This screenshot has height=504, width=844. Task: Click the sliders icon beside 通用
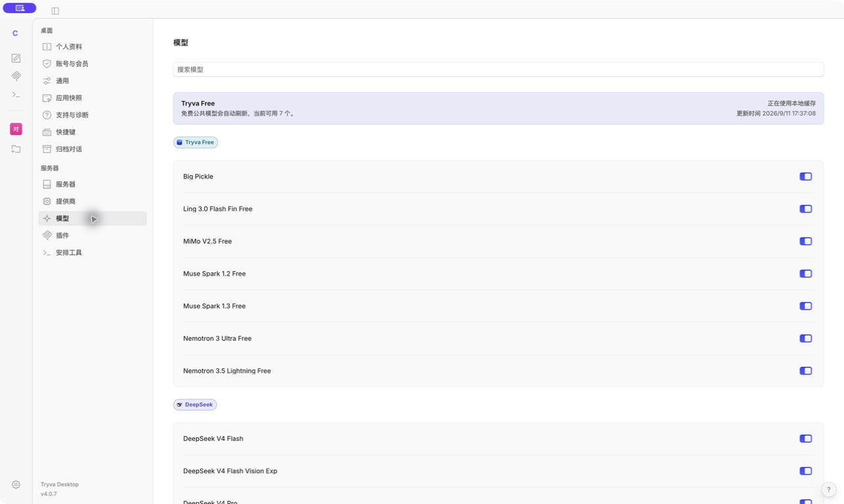click(x=47, y=81)
